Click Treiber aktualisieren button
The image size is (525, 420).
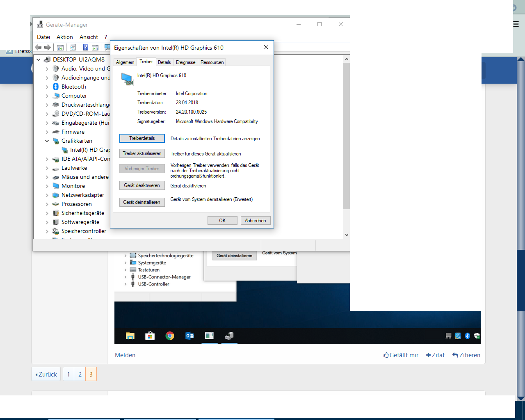pos(142,153)
